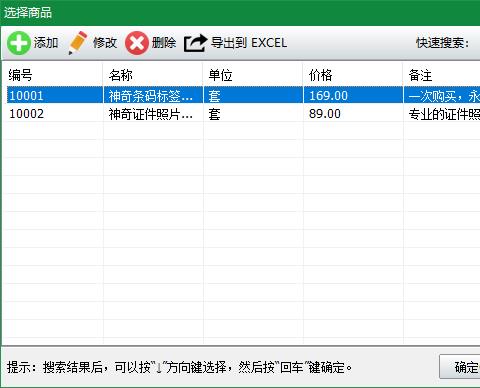
Task: Click the 备注 column header
Action: (x=442, y=75)
